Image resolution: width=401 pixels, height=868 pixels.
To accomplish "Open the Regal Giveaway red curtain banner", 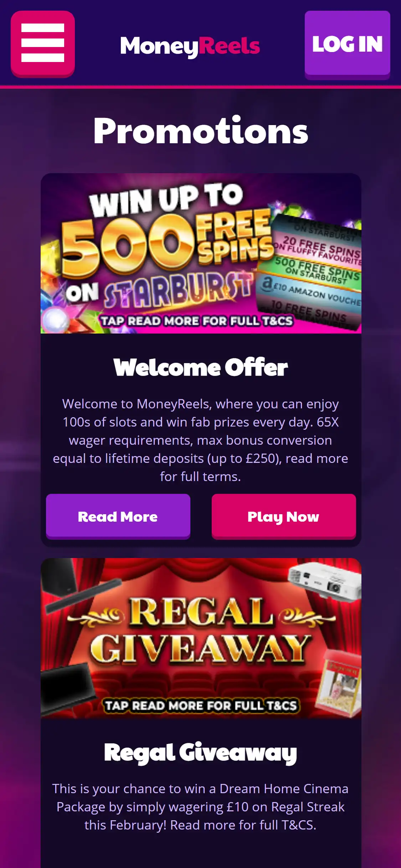I will (201, 638).
